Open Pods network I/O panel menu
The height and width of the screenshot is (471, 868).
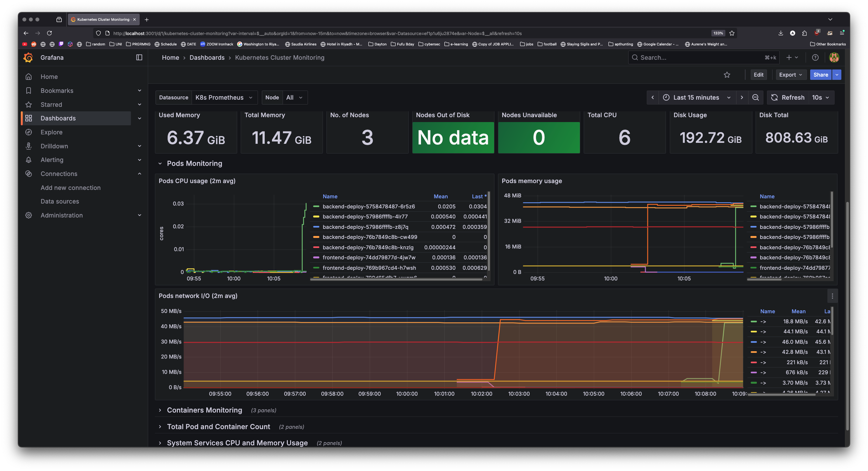(832, 296)
